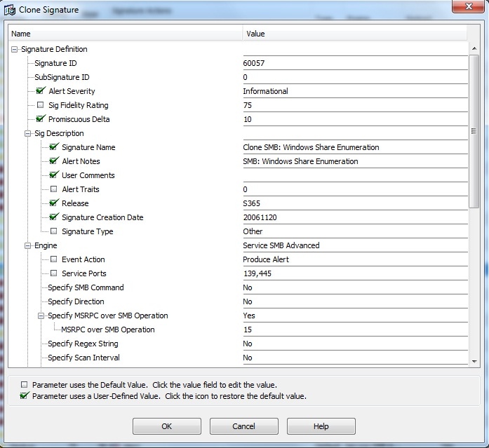
Task: Click the Clone Signature title bar icon
Action: [10, 10]
